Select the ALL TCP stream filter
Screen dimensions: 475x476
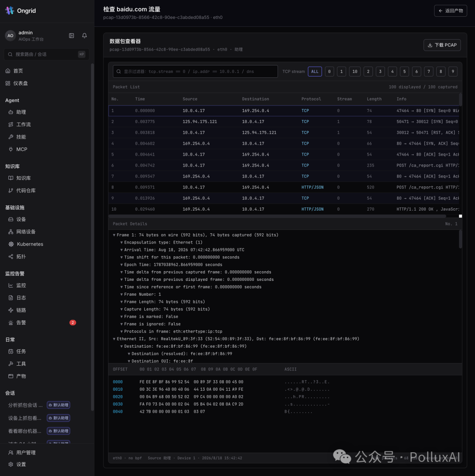point(314,72)
